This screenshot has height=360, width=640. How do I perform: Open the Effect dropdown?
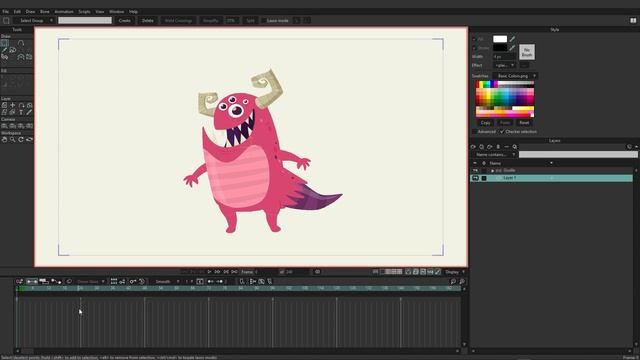pyautogui.click(x=504, y=65)
